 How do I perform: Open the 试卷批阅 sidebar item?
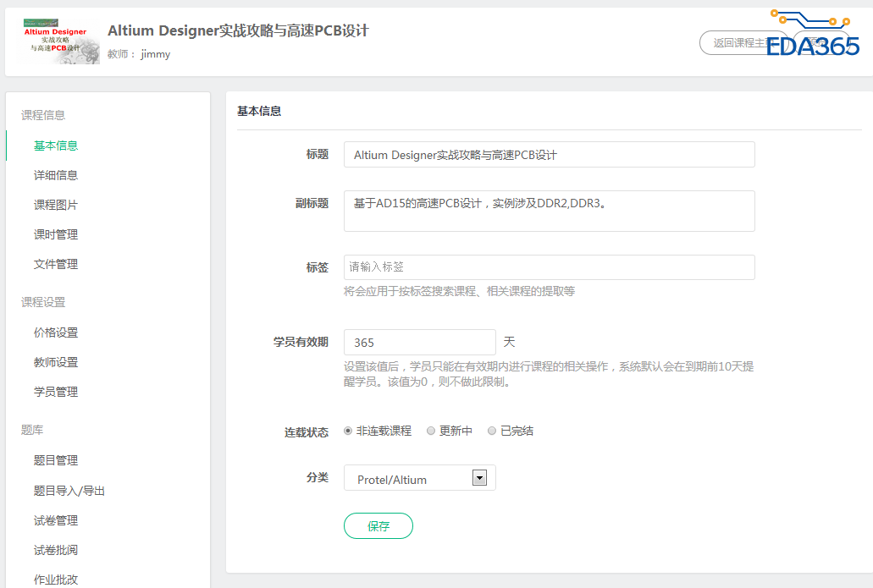[x=56, y=550]
